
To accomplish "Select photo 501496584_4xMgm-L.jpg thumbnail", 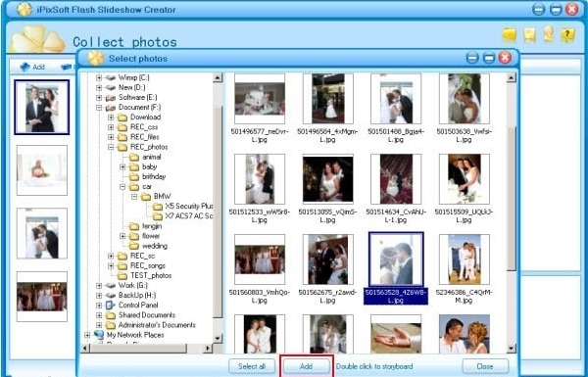I will click(328, 99).
